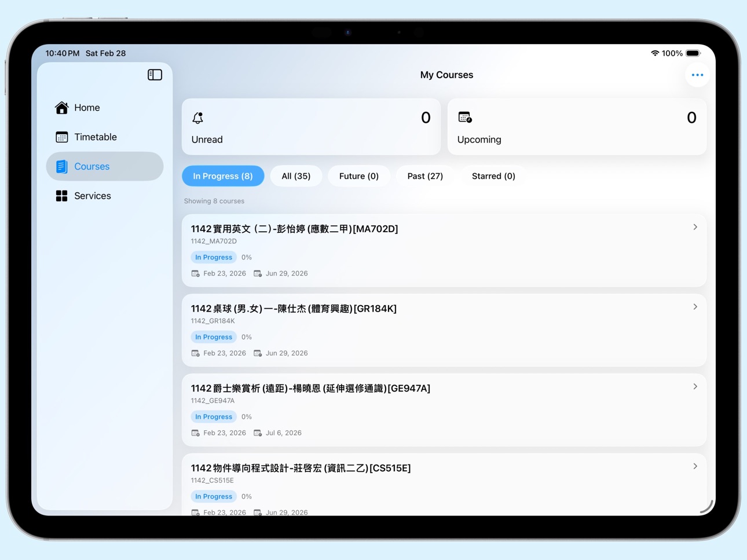Screen dimensions: 747x560
Task: Click end date icon of GE947A course
Action: 258,433
